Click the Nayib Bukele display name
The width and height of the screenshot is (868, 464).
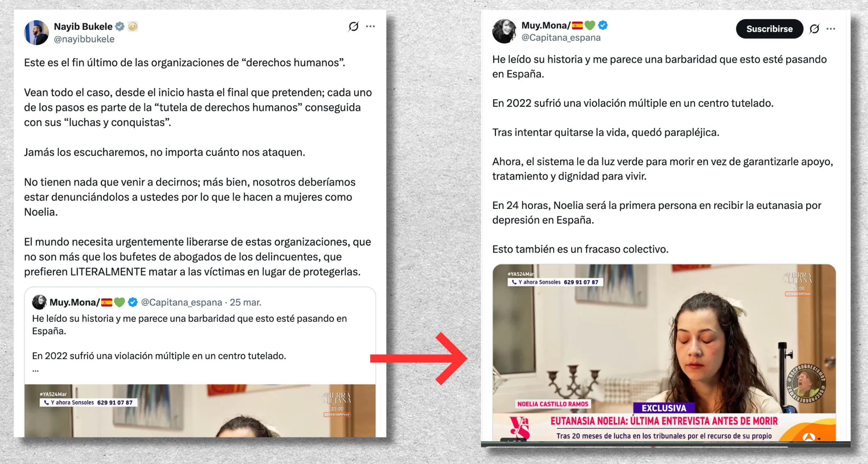pyautogui.click(x=83, y=27)
